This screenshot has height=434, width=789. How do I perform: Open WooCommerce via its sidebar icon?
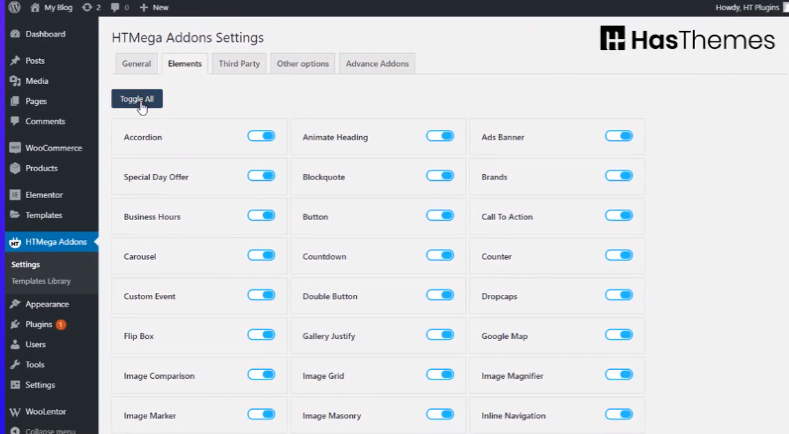point(15,148)
